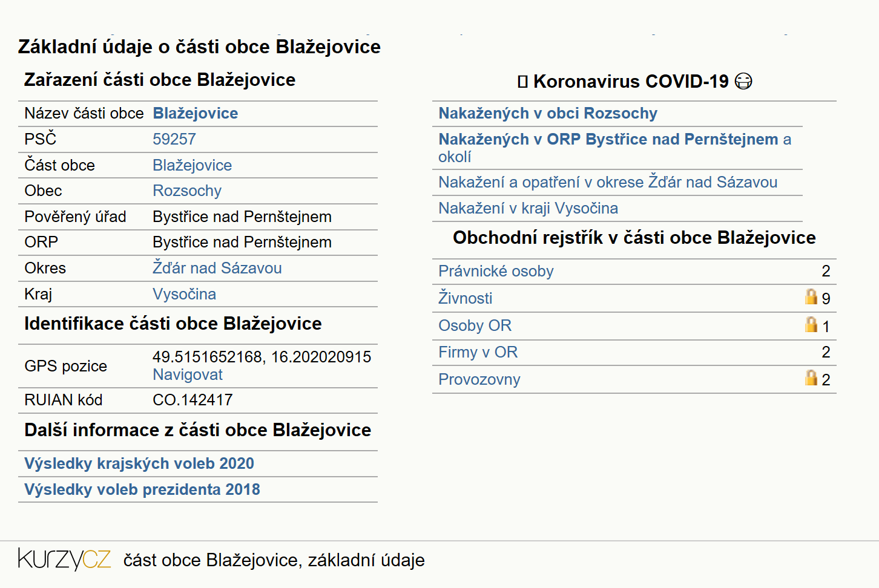Screen dimensions: 879x588
Task: Open Nakažených v obci Rozsochy
Action: (x=548, y=113)
